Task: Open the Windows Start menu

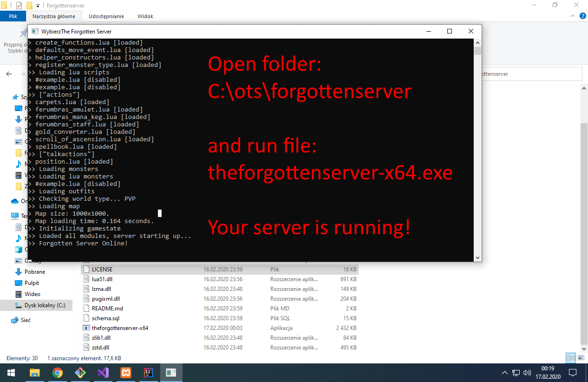Action: click(11, 373)
